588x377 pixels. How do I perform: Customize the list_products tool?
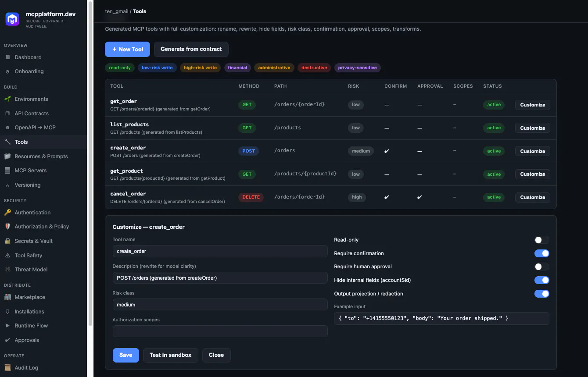pos(532,128)
